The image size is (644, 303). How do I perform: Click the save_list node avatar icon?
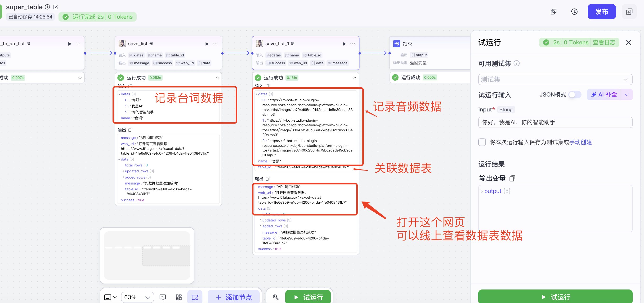pyautogui.click(x=122, y=44)
